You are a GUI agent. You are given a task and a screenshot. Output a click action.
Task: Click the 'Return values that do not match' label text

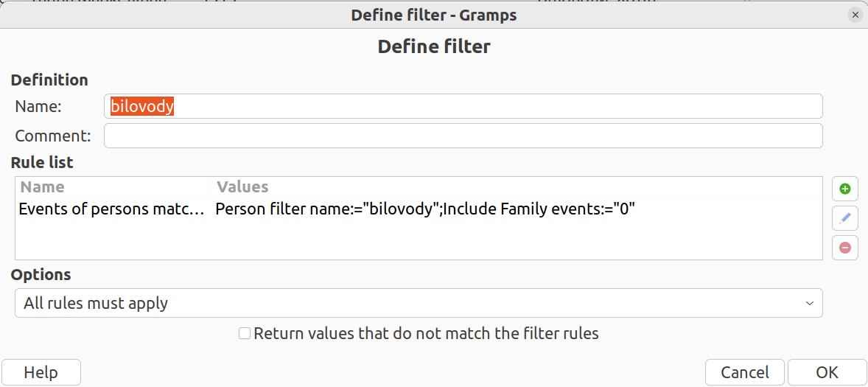point(426,333)
